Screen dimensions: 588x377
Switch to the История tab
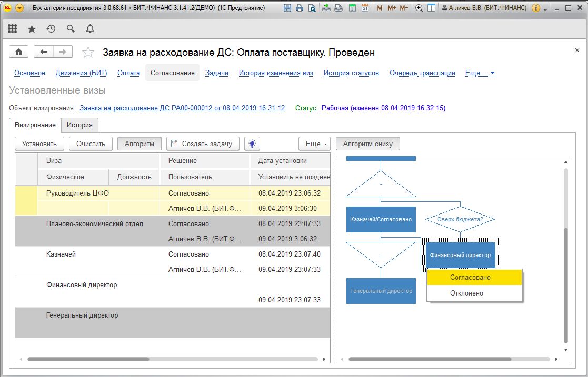[x=79, y=125]
